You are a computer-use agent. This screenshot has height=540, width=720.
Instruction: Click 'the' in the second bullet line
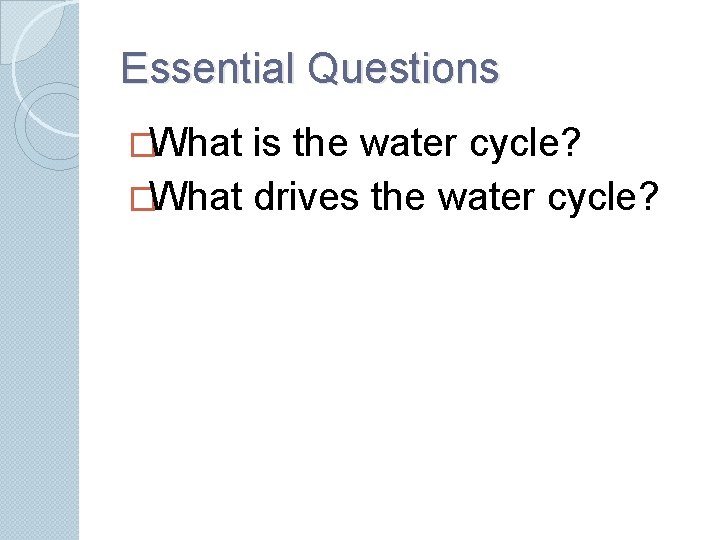coord(397,197)
